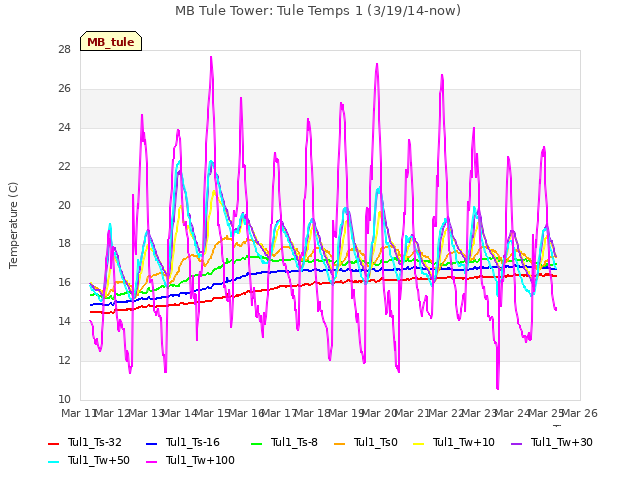The width and height of the screenshot is (640, 480).
Task: Click the y-axis value 10
Action: [x=64, y=399]
